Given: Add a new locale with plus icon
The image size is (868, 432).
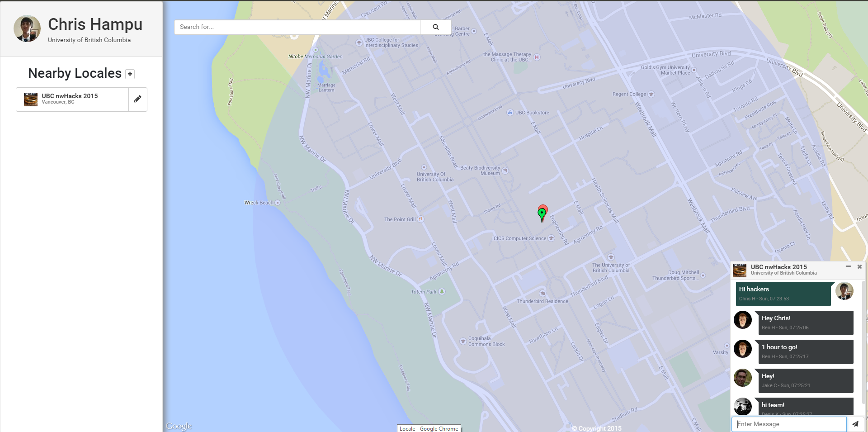Looking at the screenshot, I should click(130, 74).
